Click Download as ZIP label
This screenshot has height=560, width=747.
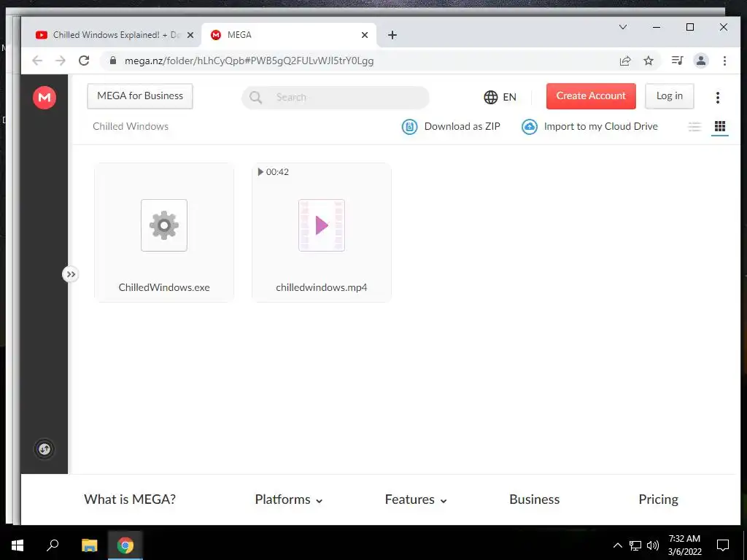point(462,126)
